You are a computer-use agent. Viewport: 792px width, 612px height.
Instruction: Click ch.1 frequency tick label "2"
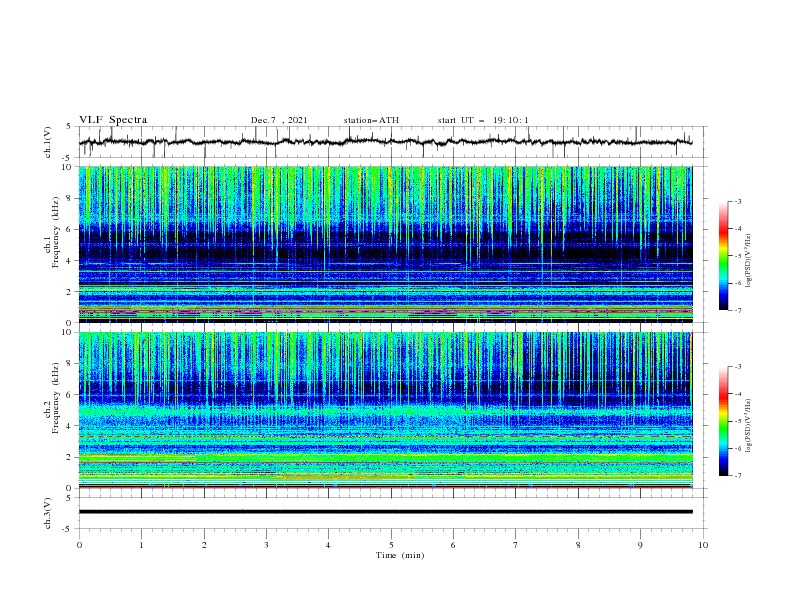point(70,292)
